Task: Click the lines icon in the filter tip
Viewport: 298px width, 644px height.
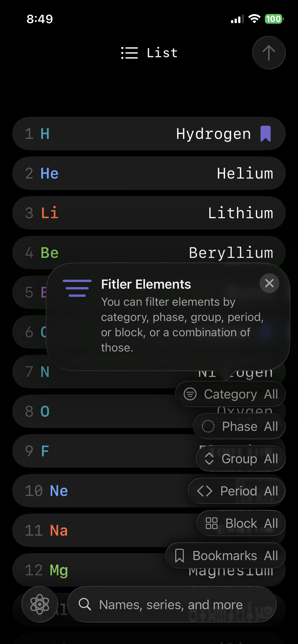Action: coord(77,288)
